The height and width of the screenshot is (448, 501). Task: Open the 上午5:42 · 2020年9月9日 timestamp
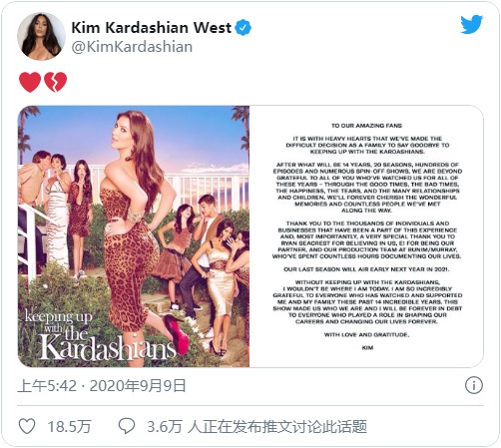(x=102, y=386)
